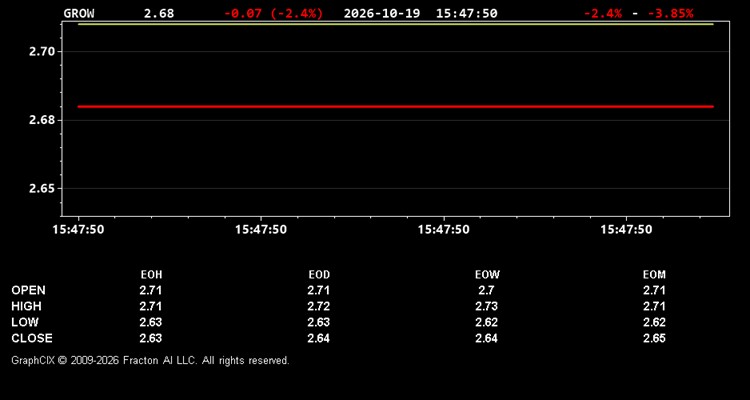
Task: Click the GraphCIX copyright notice
Action: (x=150, y=360)
